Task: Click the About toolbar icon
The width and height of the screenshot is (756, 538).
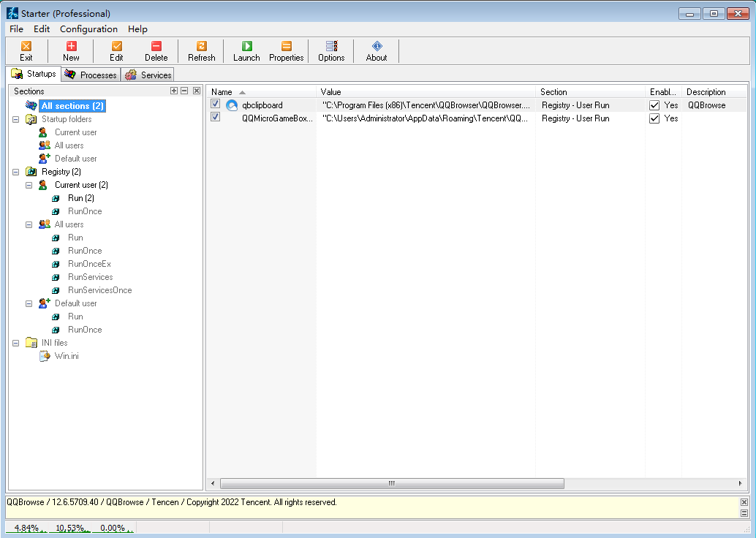Action: (x=377, y=47)
